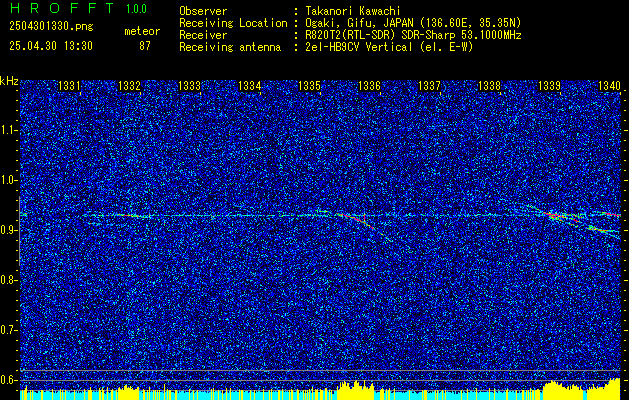The height and width of the screenshot is (400, 629).
Task: Click time marker 1340
Action: (x=609, y=86)
